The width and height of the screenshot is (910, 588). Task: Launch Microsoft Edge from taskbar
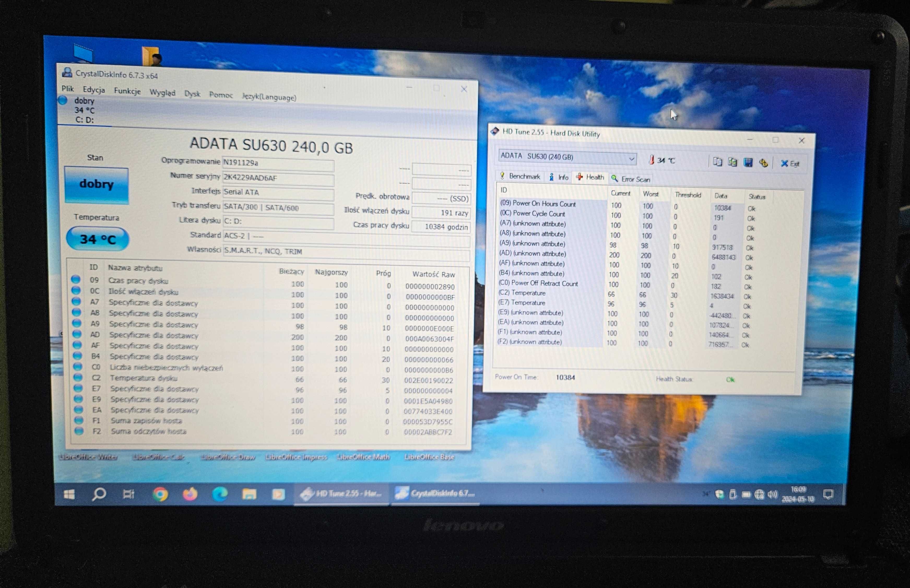coord(220,494)
